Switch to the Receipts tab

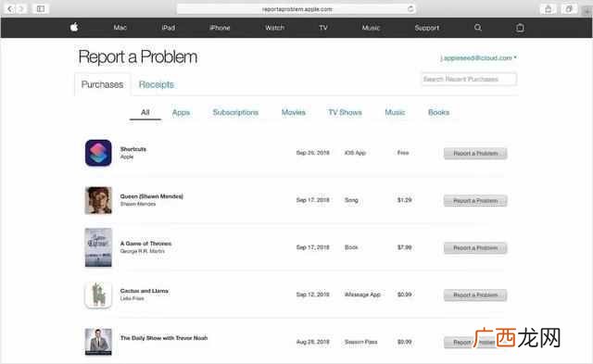tap(157, 84)
